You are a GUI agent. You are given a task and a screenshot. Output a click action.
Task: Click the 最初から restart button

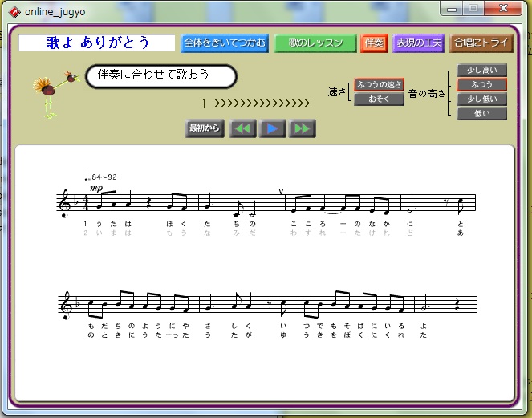coord(205,128)
